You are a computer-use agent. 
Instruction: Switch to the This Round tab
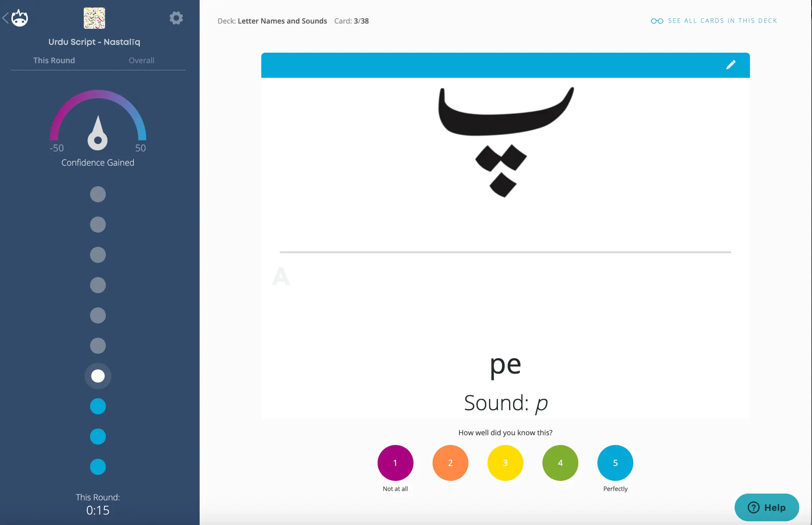pyautogui.click(x=54, y=60)
